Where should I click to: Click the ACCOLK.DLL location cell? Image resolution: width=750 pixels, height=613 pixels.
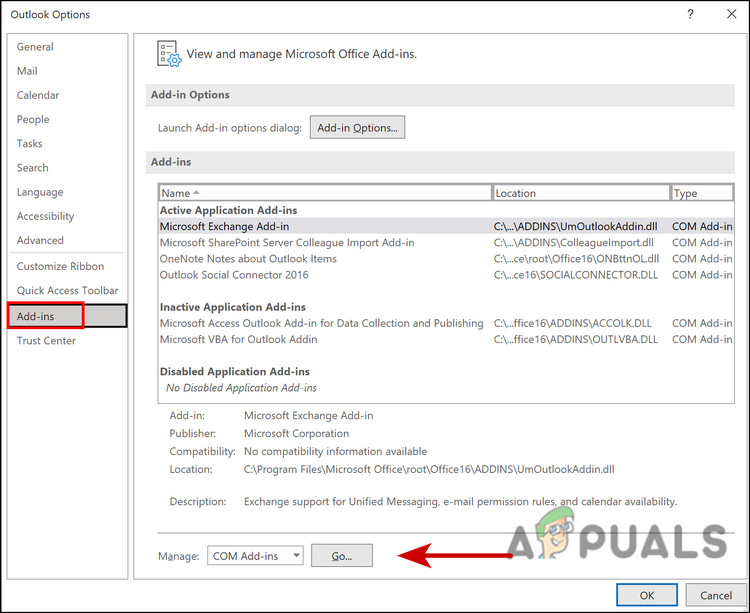[x=573, y=324]
